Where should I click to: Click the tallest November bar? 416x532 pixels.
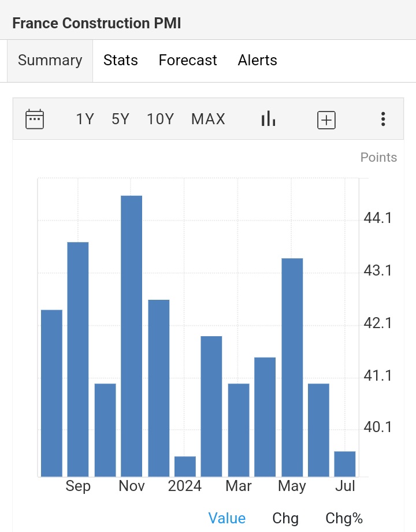point(131,335)
